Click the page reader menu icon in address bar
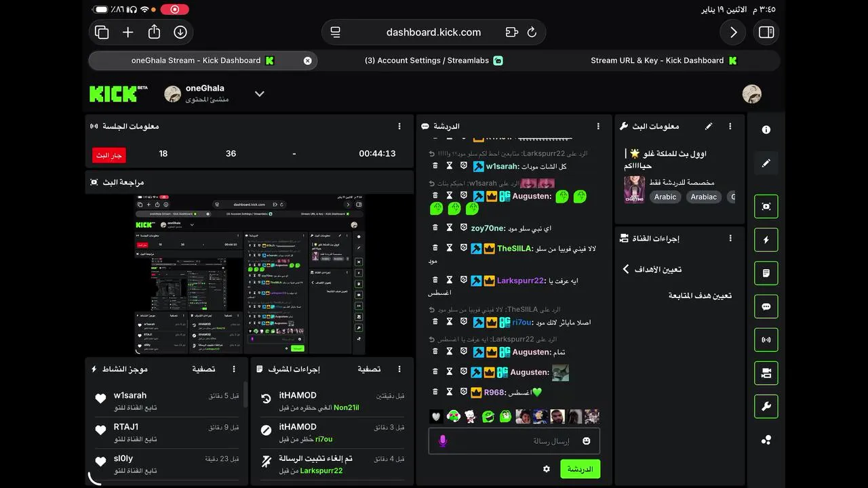The image size is (868, 488). tap(335, 32)
